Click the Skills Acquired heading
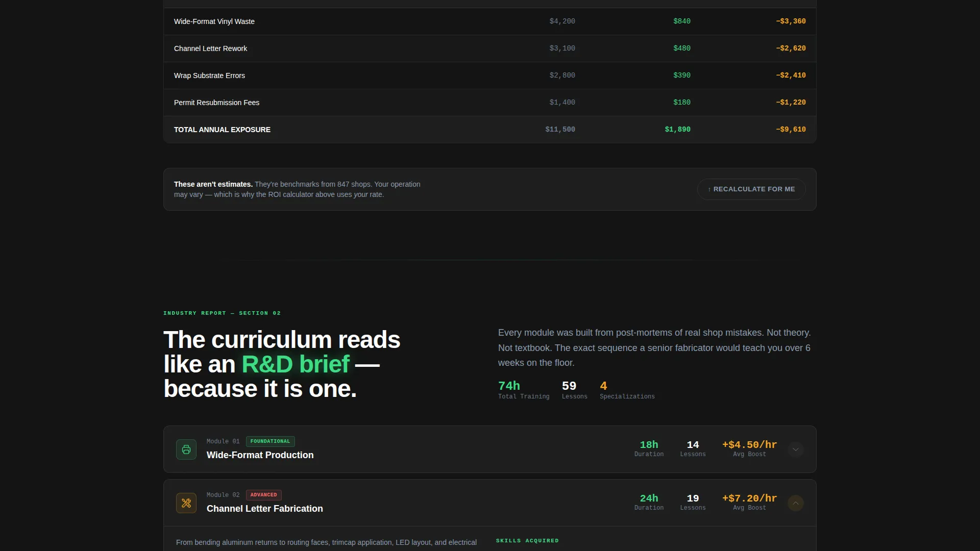This screenshot has height=551, width=980. 527,541
